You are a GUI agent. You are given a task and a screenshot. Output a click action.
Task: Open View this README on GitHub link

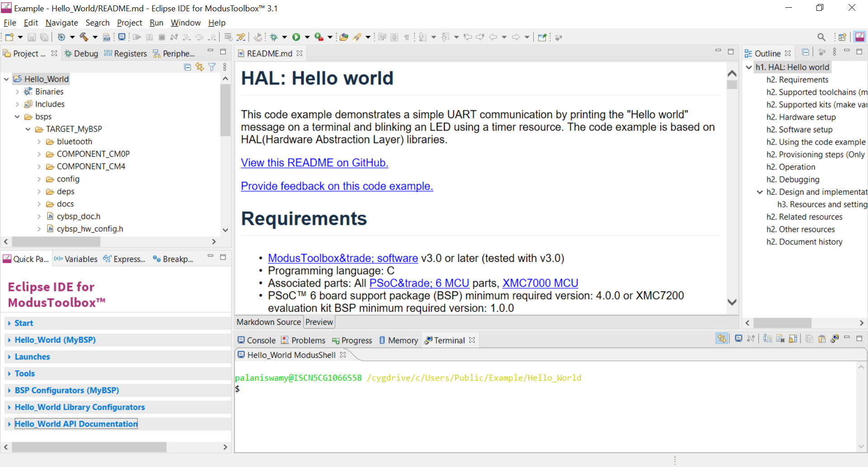(315, 163)
